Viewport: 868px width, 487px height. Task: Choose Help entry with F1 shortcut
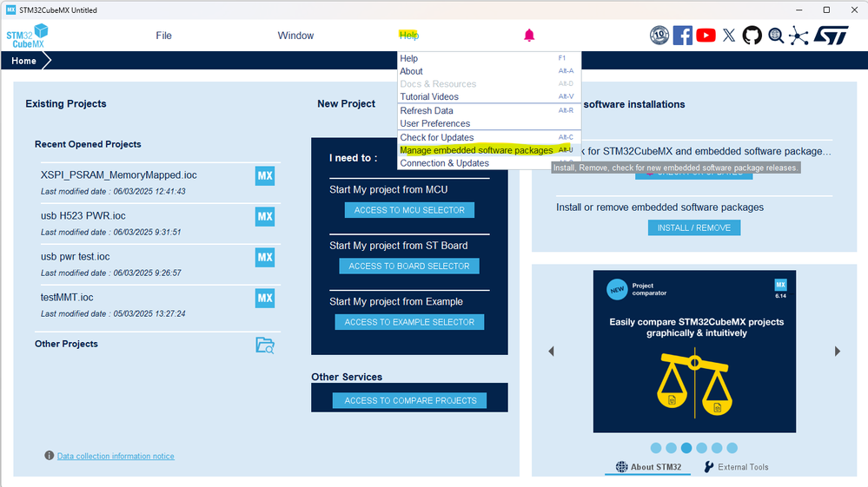(x=489, y=58)
